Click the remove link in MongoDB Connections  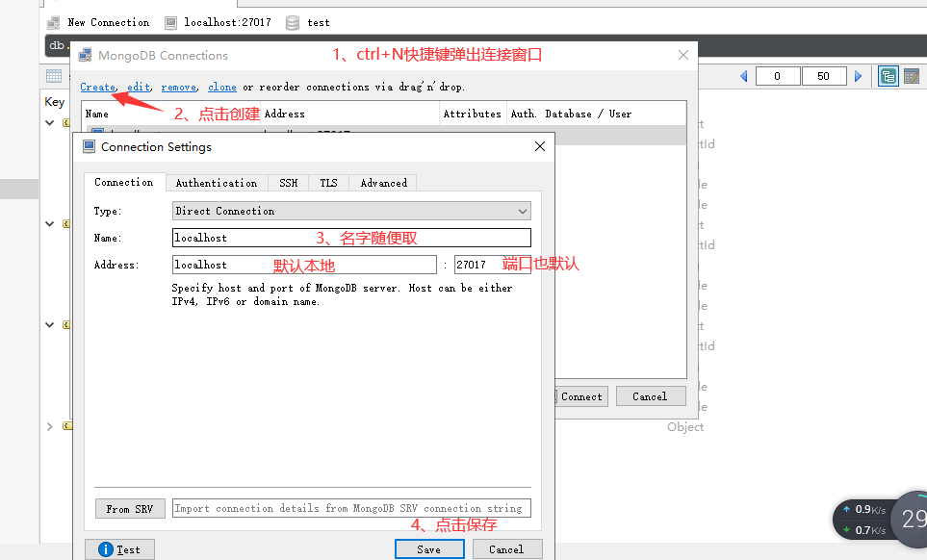(178, 87)
